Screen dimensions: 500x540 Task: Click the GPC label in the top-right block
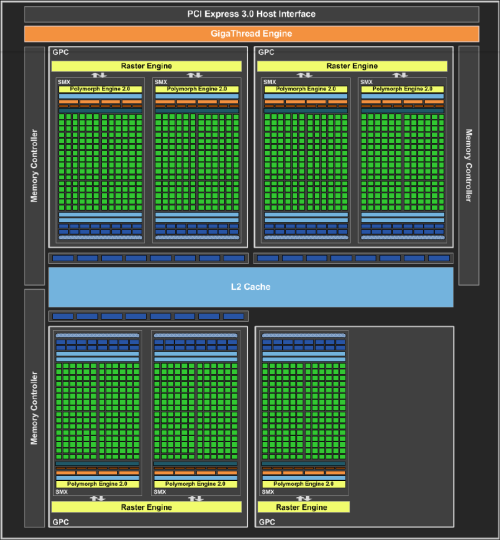(x=266, y=52)
